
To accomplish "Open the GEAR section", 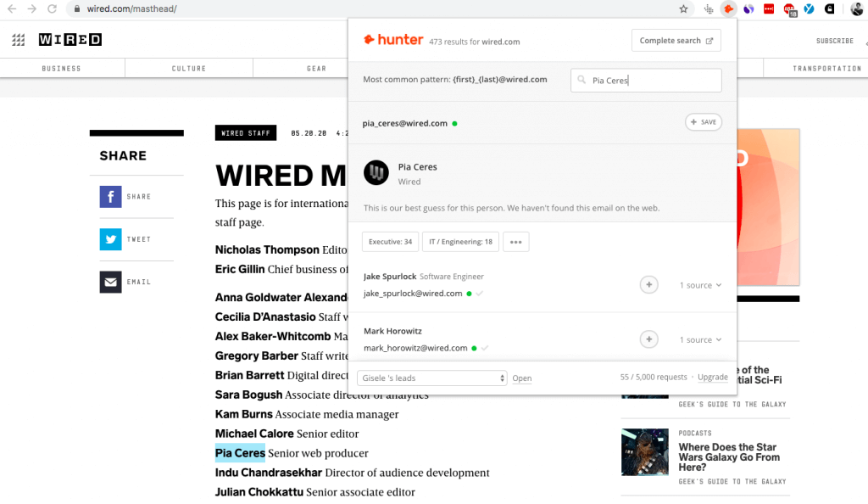I will point(317,69).
